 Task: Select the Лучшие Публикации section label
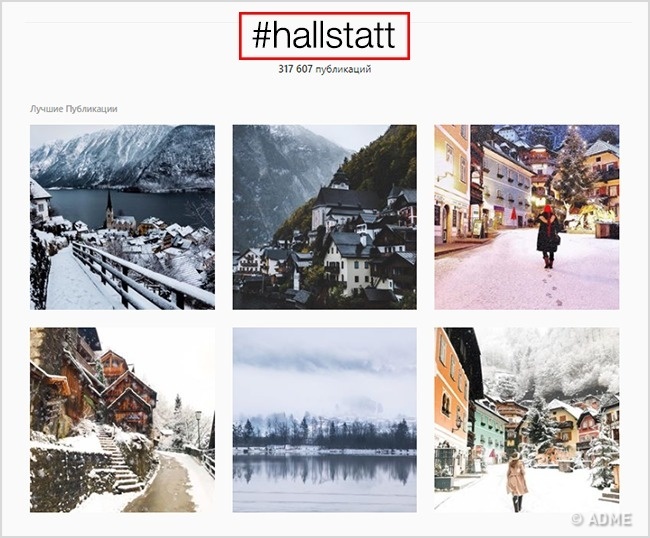point(73,109)
